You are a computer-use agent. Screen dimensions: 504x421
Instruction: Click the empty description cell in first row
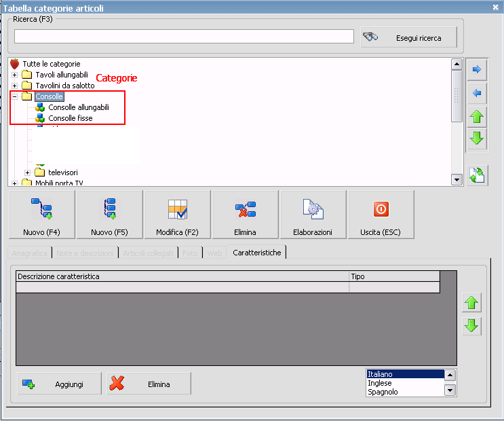click(182, 287)
